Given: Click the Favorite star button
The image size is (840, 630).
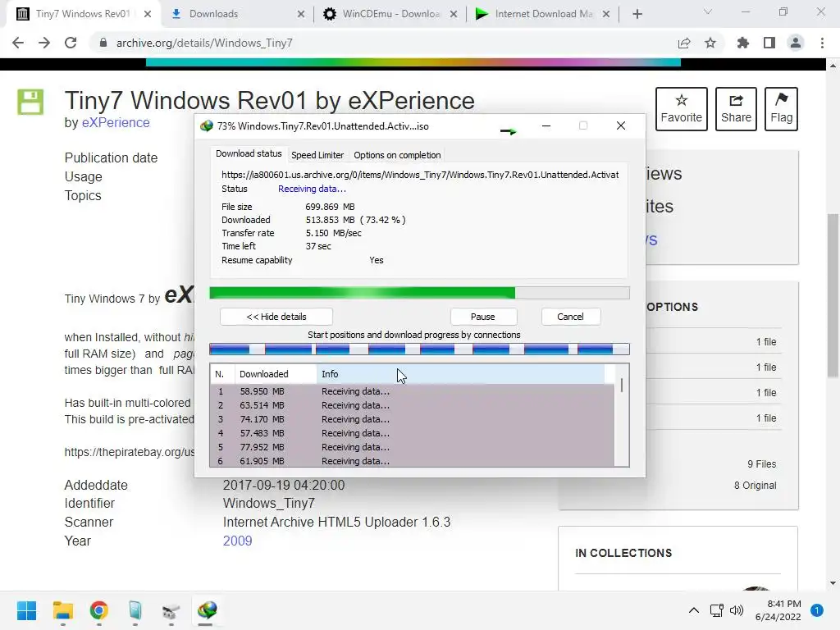Looking at the screenshot, I should 682,109.
